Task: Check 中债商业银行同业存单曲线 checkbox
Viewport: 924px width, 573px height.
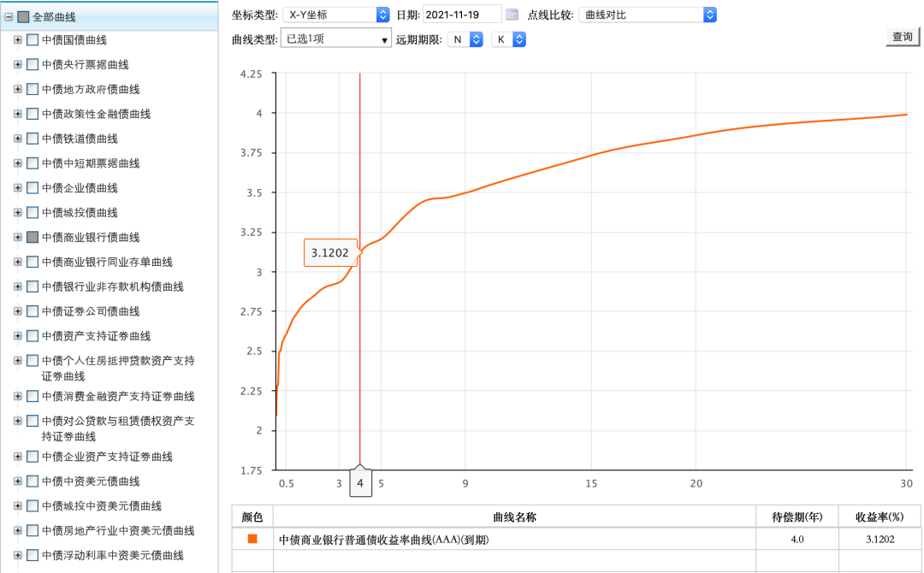Action: click(x=33, y=262)
